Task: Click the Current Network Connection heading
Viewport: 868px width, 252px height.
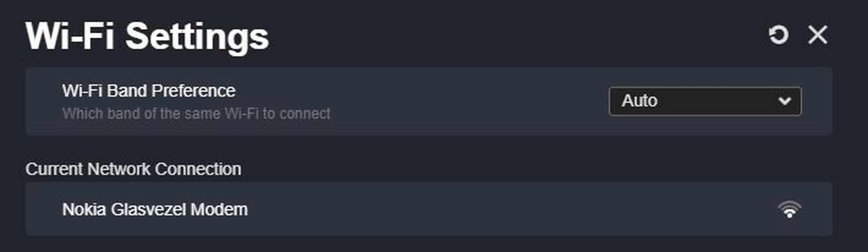Action: (133, 169)
